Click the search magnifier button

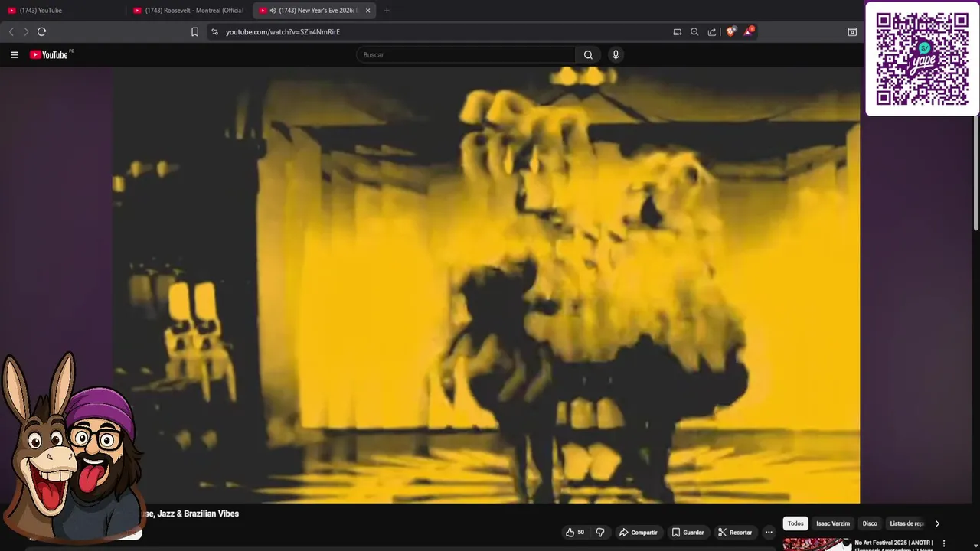(x=588, y=54)
